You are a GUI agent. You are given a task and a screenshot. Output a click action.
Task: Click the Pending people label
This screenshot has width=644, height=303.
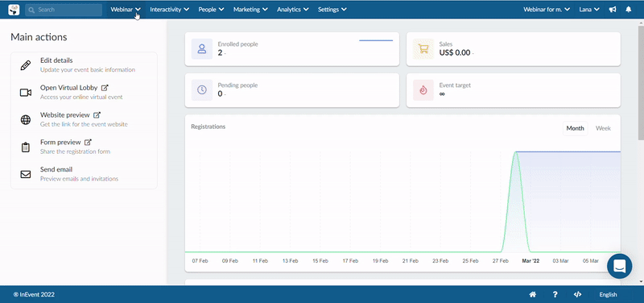coord(237,85)
